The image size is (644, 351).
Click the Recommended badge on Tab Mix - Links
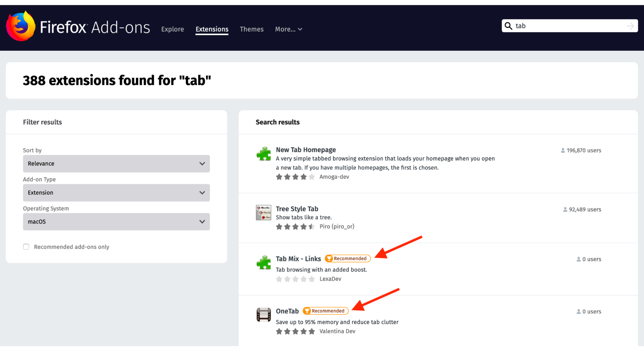pyautogui.click(x=348, y=258)
